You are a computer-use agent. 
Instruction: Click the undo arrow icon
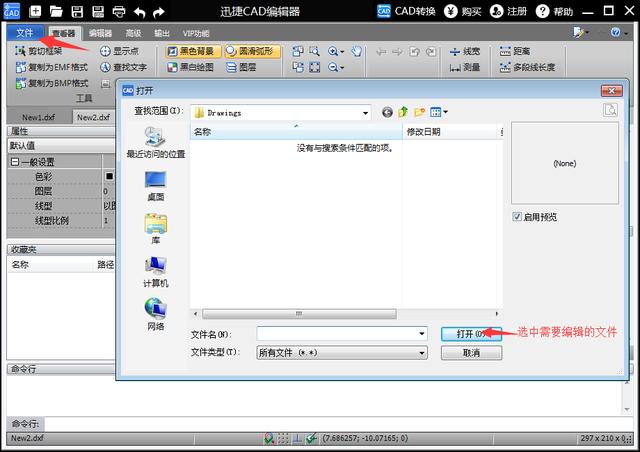pyautogui.click(x=139, y=12)
